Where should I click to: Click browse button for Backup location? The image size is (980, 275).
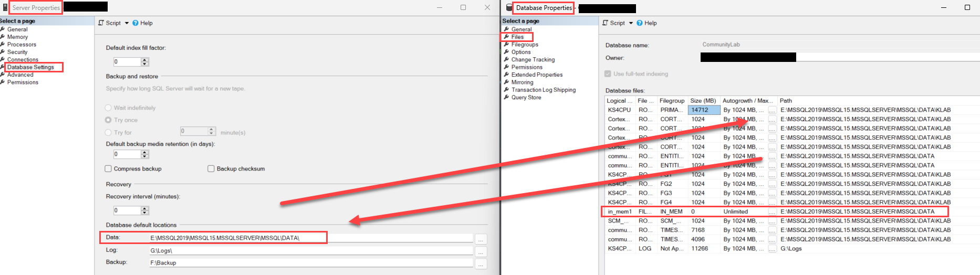pos(481,263)
